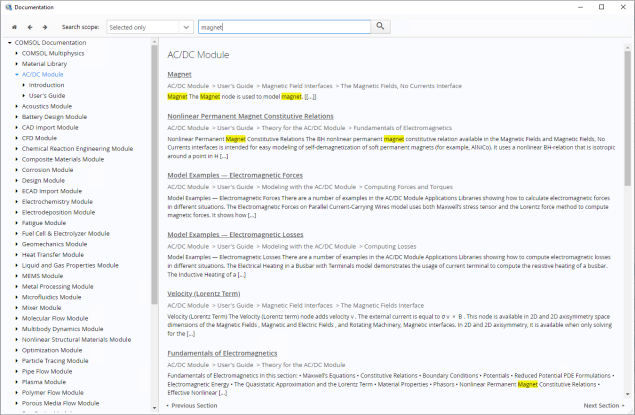The height and width of the screenshot is (415, 635).
Task: Open Fundamentals of Electromagnetics result
Action: click(x=222, y=353)
